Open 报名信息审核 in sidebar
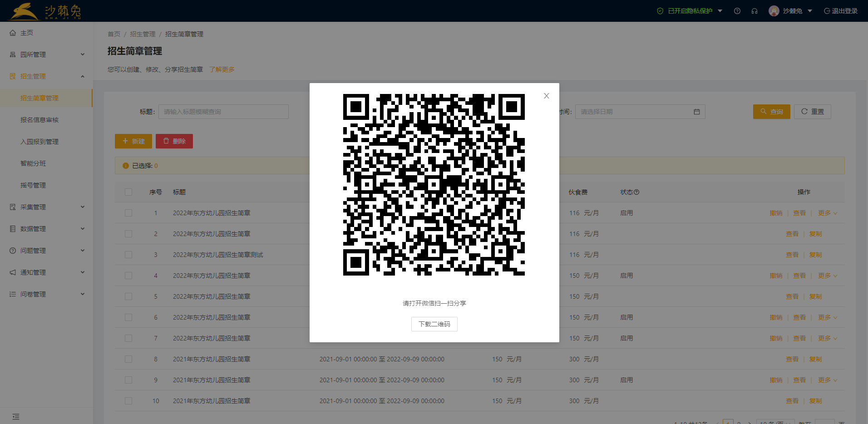Image resolution: width=868 pixels, height=424 pixels. pos(46,120)
